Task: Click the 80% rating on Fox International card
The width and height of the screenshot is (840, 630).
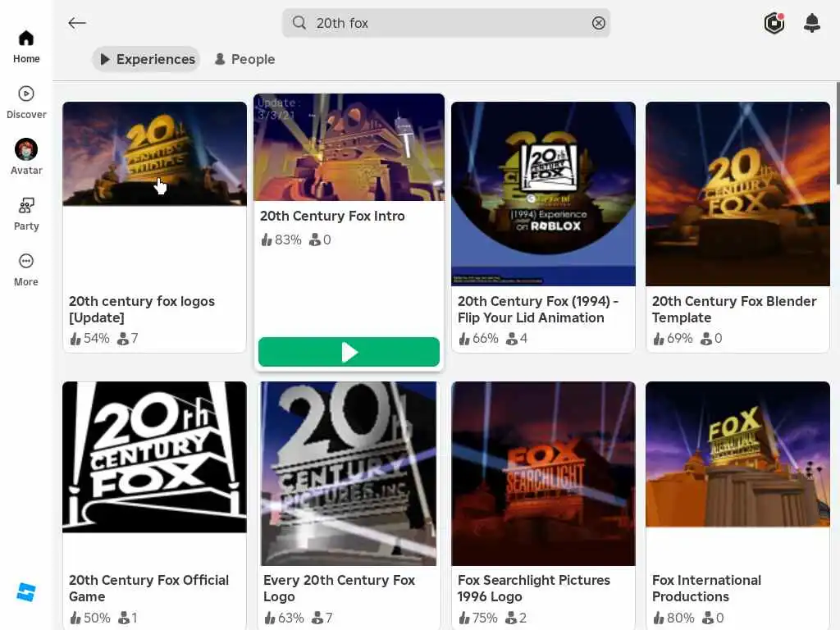Action: 673,619
